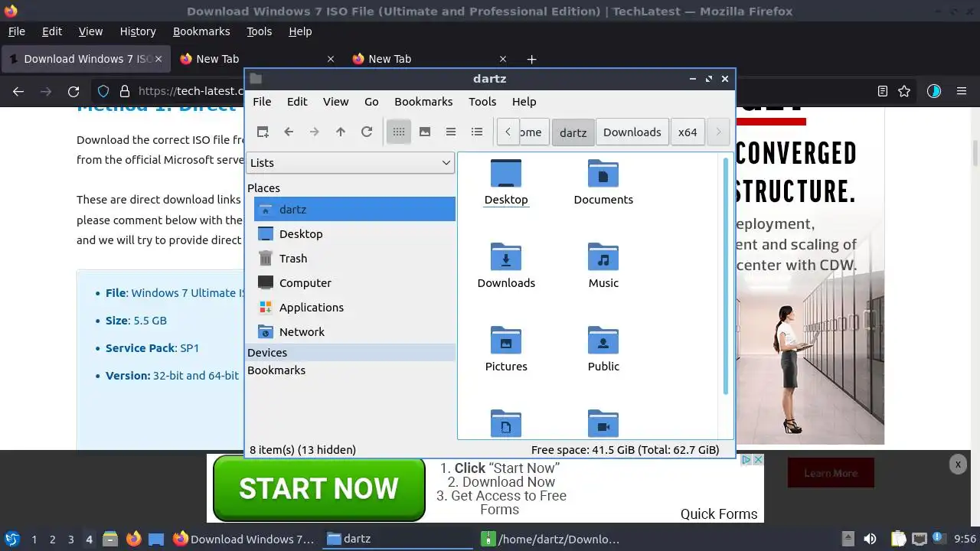Open file manager Go menu
This screenshot has width=980, height=551.
[371, 101]
